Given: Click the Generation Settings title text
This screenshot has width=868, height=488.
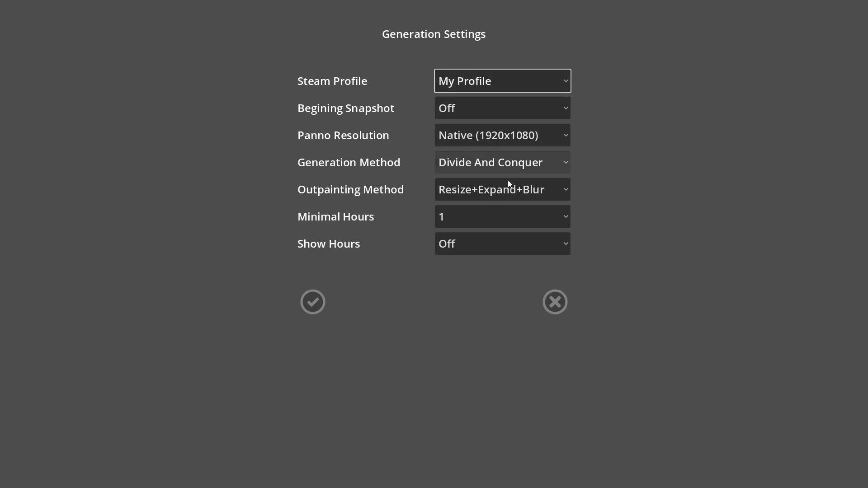Looking at the screenshot, I should click(x=434, y=34).
